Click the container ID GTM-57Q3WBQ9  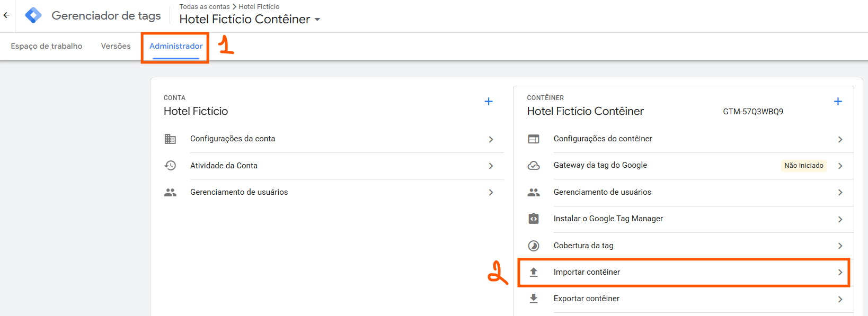click(753, 112)
